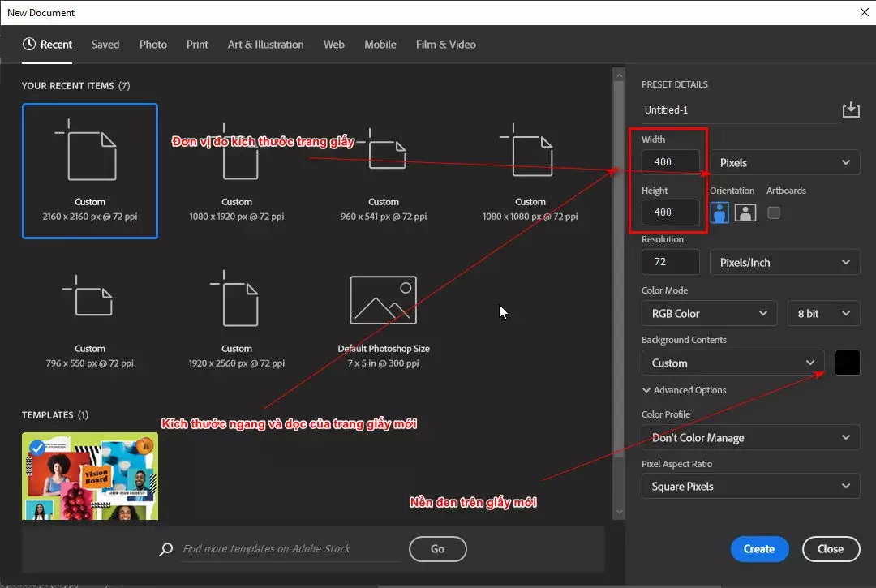Click the search magnifier icon
876x588 pixels.
pyautogui.click(x=165, y=549)
